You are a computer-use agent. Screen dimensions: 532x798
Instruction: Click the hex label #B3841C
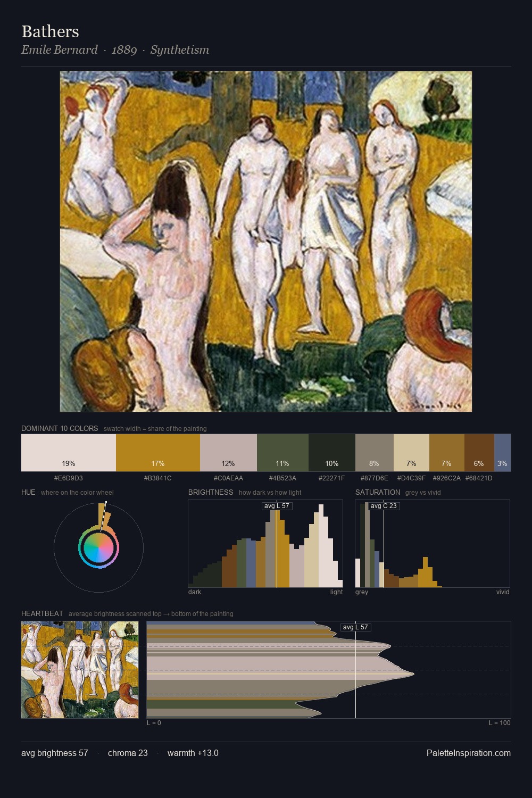[x=158, y=478]
